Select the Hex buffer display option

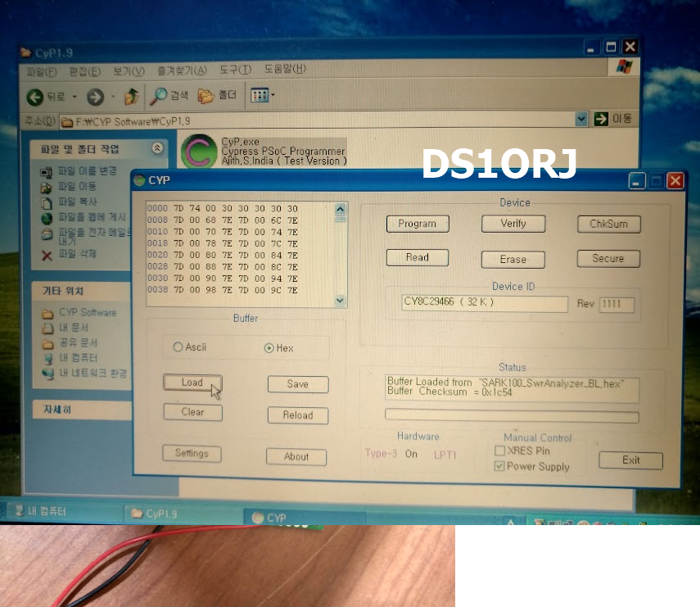click(279, 348)
